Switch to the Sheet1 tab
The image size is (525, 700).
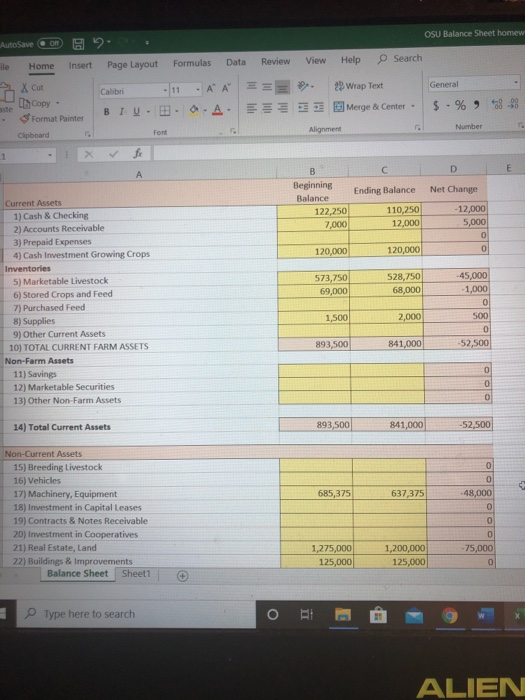point(136,574)
